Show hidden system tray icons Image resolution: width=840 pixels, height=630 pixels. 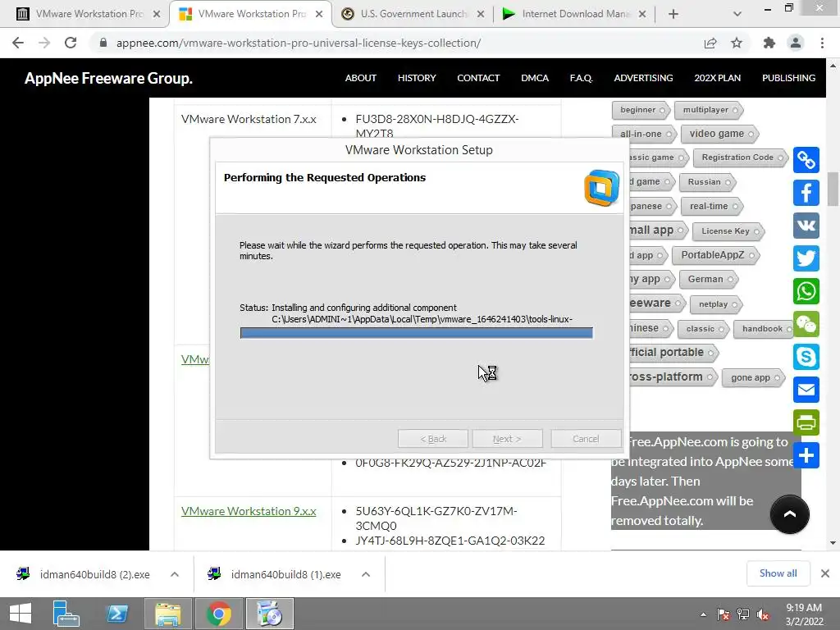pos(703,614)
